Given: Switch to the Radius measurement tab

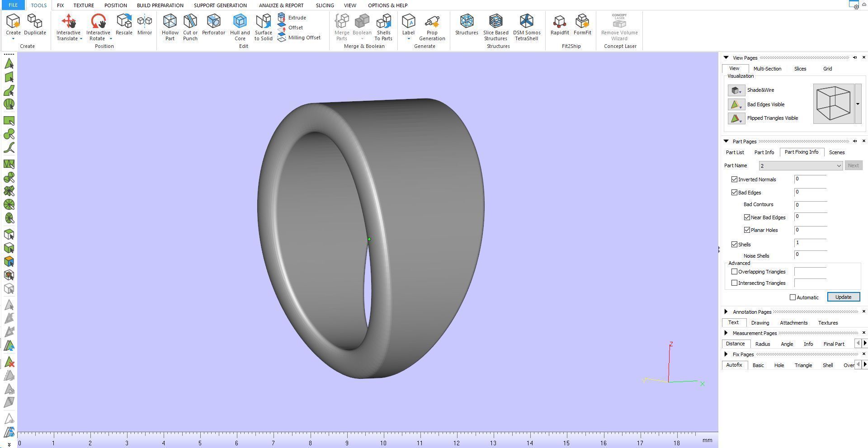Looking at the screenshot, I should pos(762,344).
